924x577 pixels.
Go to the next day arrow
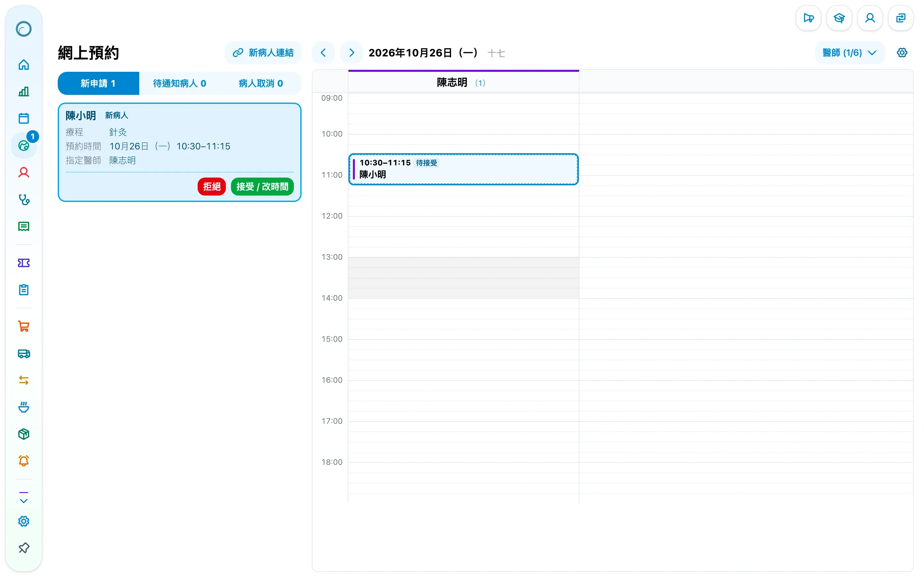coord(352,53)
